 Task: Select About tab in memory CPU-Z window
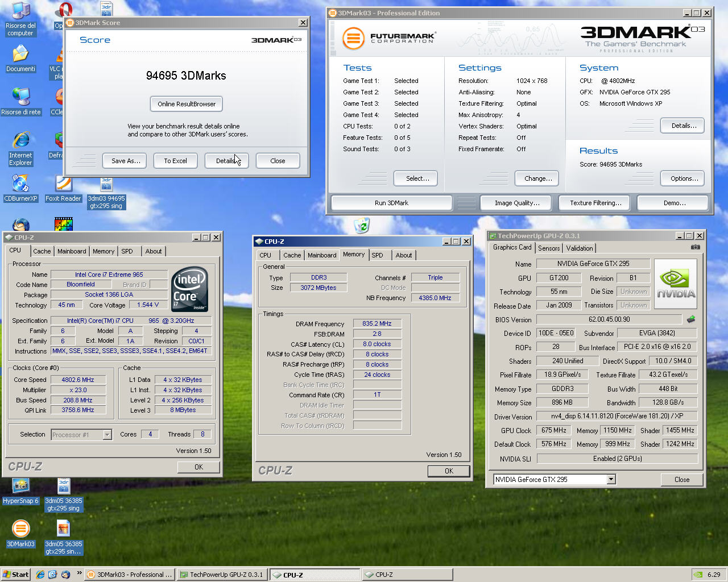pyautogui.click(x=404, y=255)
